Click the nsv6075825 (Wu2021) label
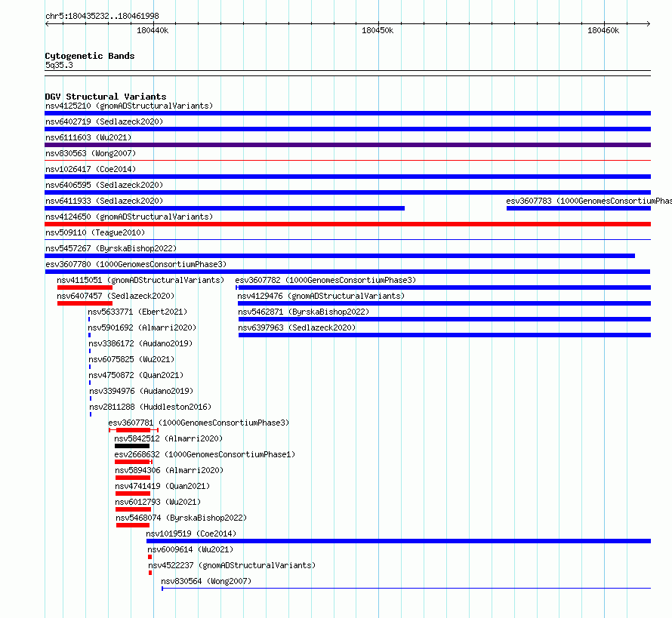 tap(131, 359)
